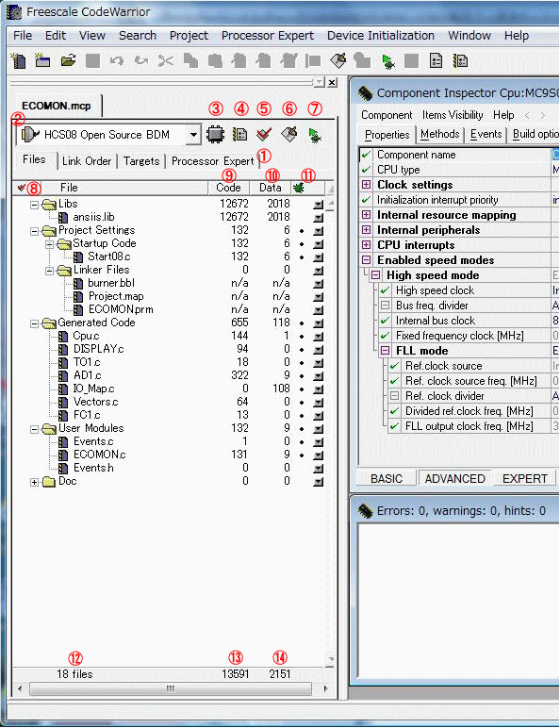Collapse the FLL mode property group
Viewport: 560px width, 728px height.
point(385,351)
